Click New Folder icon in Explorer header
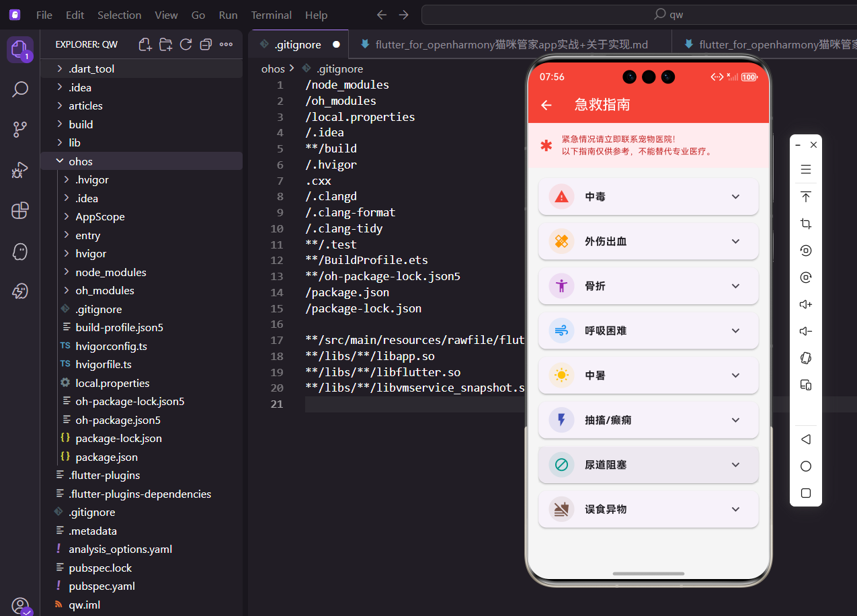 (x=165, y=44)
